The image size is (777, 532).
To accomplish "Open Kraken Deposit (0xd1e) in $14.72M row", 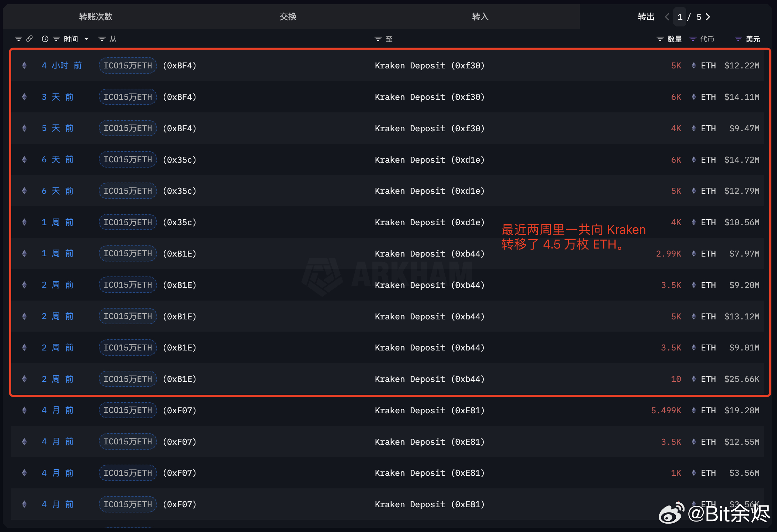I will tap(430, 160).
